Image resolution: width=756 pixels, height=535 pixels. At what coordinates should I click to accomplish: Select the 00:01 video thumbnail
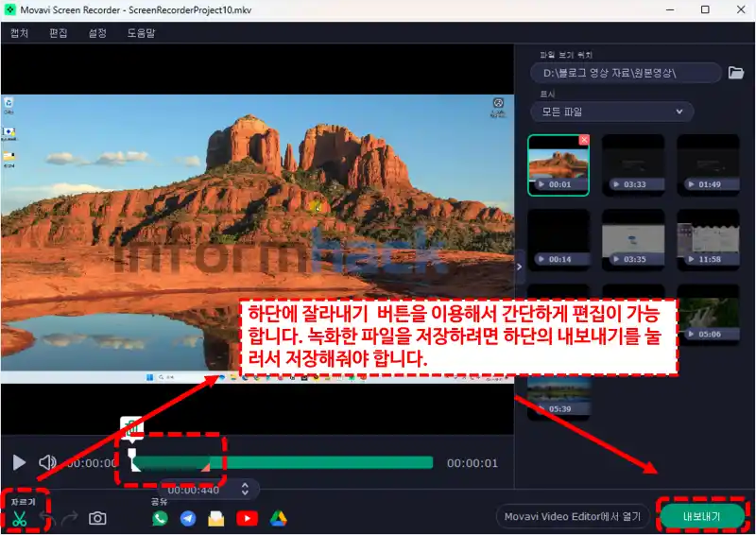tap(558, 165)
